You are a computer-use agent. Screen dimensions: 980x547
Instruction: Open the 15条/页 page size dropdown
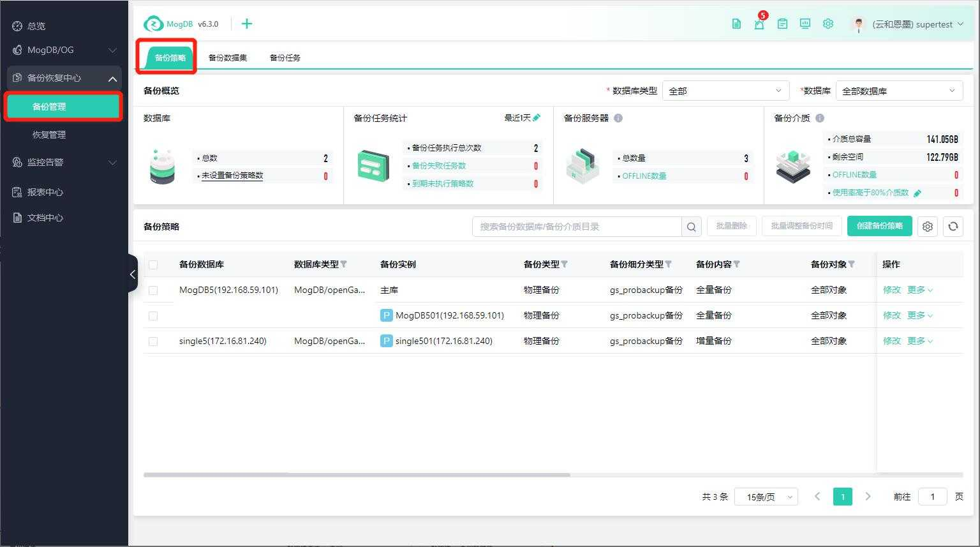766,497
